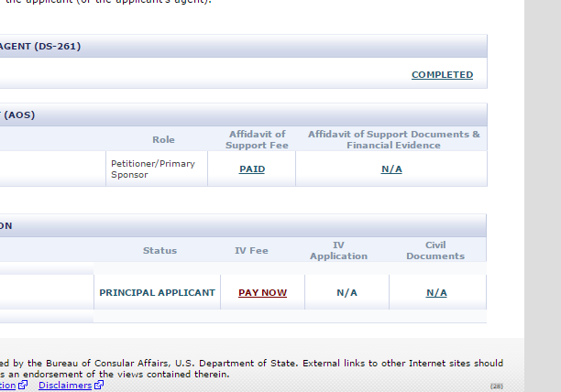Viewport: 561px width, 392px height.
Task: Open the PAID Affidavit of Support Fee link
Action: 252,169
